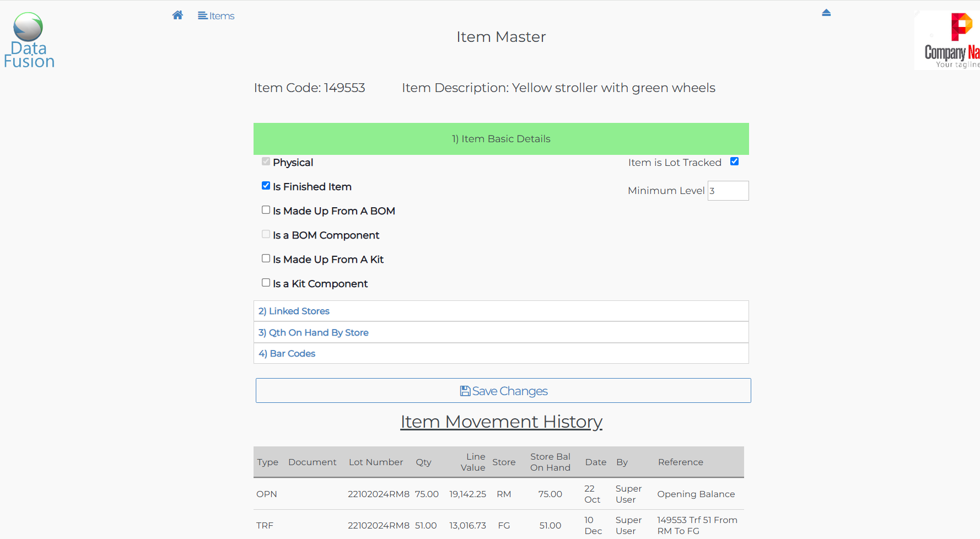Click the Item Movement History heading

pos(501,422)
